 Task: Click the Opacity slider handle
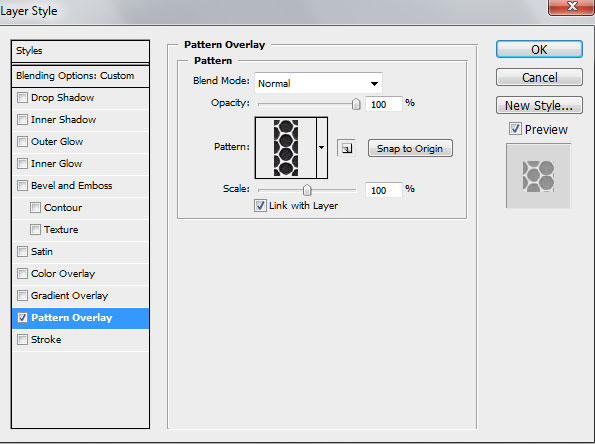[356, 104]
